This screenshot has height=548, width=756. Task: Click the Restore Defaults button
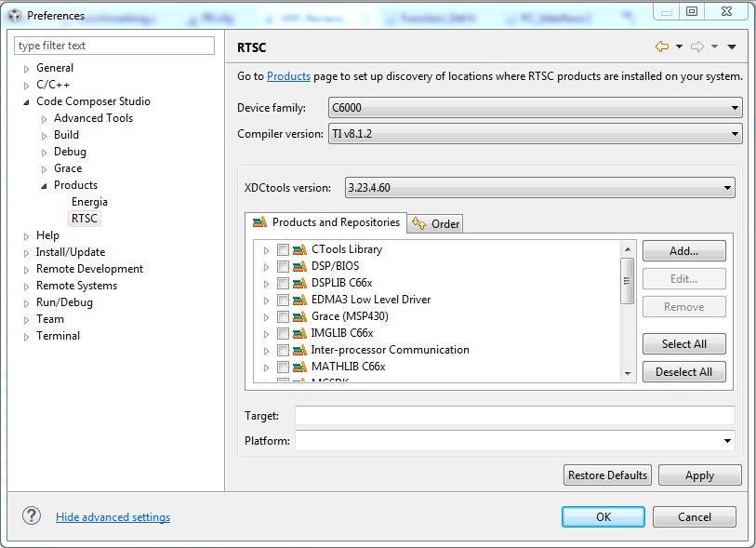pos(607,475)
